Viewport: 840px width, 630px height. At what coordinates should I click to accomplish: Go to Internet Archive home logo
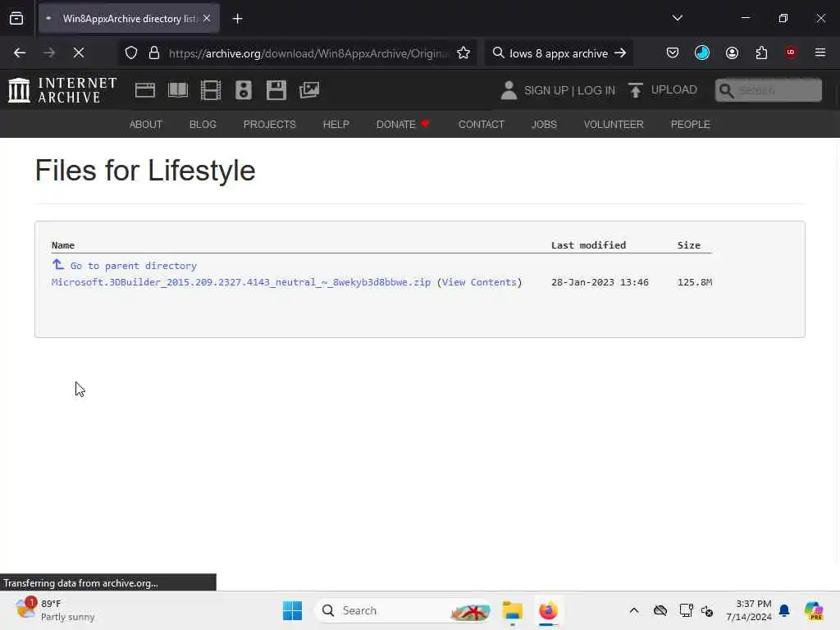pyautogui.click(x=62, y=90)
